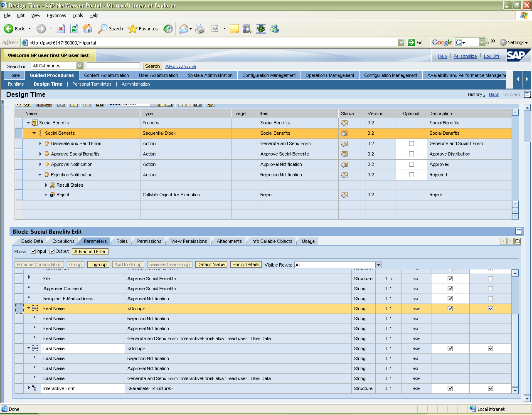Viewport: 532px width, 415px height.
Task: Collapse the Last Name group row
Action: coord(29,348)
